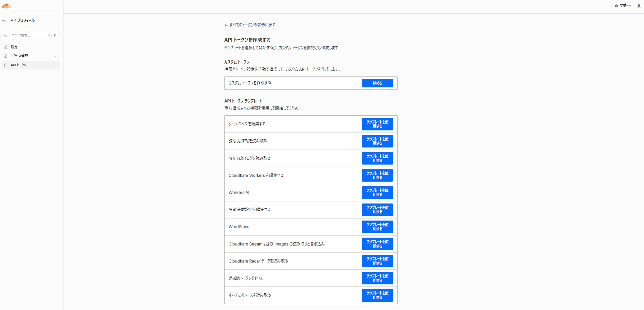Click the マイ プロフィール sidebar title
This screenshot has width=644, height=310.
(x=23, y=20)
